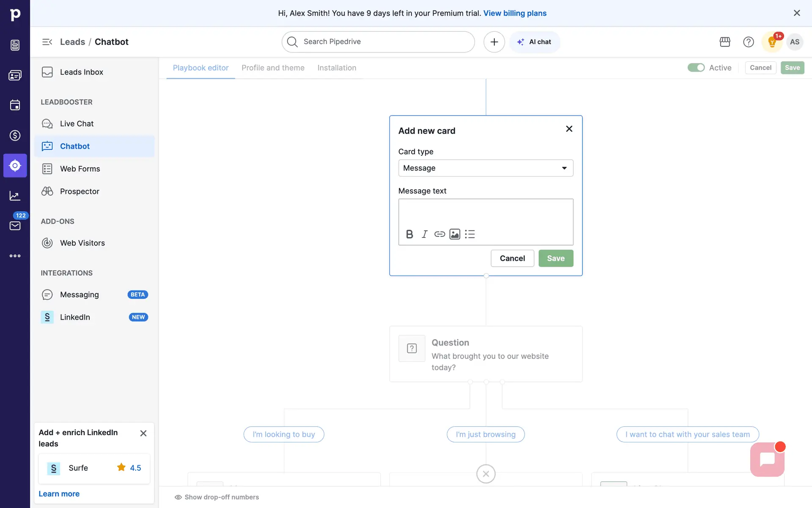Open the Card type dropdown
Image resolution: width=812 pixels, height=508 pixels.
(486, 168)
